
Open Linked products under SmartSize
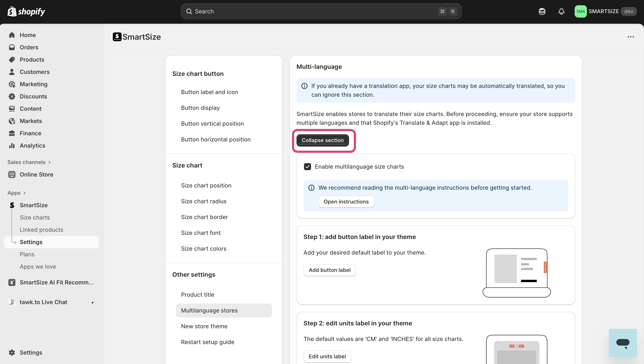[41, 230]
